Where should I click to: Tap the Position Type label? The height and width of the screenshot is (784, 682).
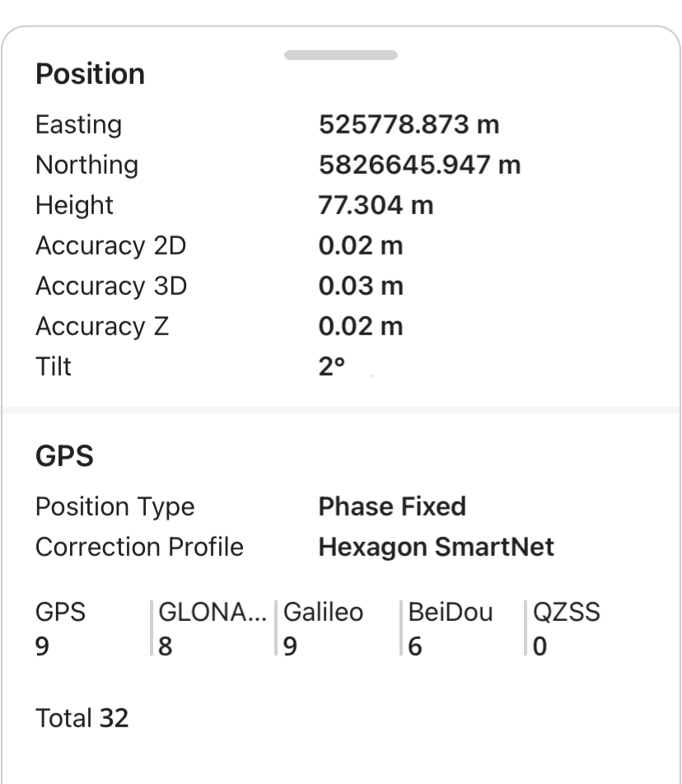click(115, 507)
